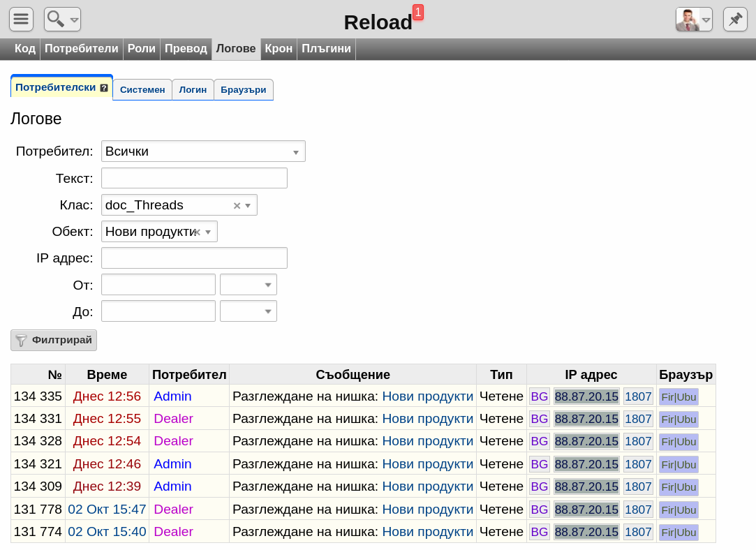The image size is (756, 550).
Task: Clear the Нови продукти object selection
Action: tap(197, 232)
